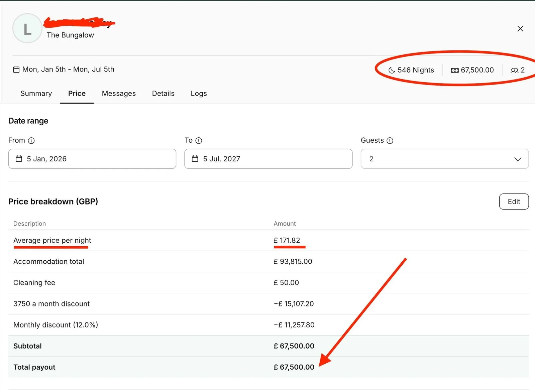Screen dimensions: 535x392
Task: Click the '£ 50.00' amount
Action: point(286,283)
